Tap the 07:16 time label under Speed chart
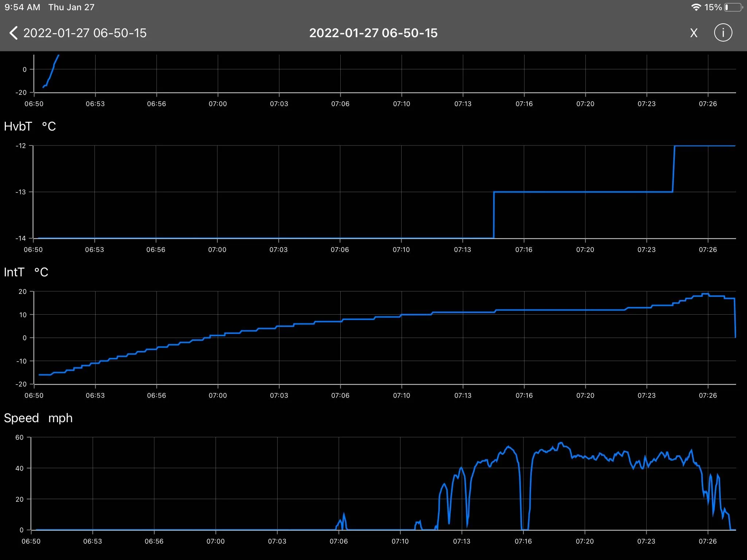This screenshot has height=560, width=747. point(523,541)
